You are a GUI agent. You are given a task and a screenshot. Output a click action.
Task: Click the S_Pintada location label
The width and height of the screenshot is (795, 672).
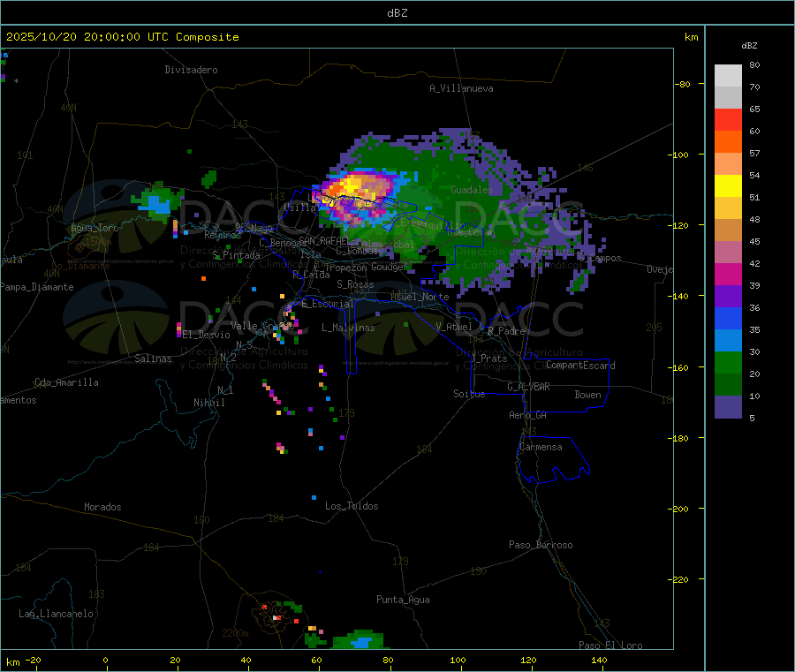coord(236,255)
